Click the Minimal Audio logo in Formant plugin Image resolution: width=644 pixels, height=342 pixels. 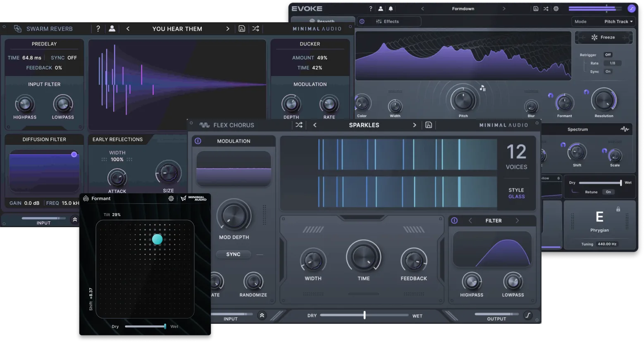(x=193, y=199)
